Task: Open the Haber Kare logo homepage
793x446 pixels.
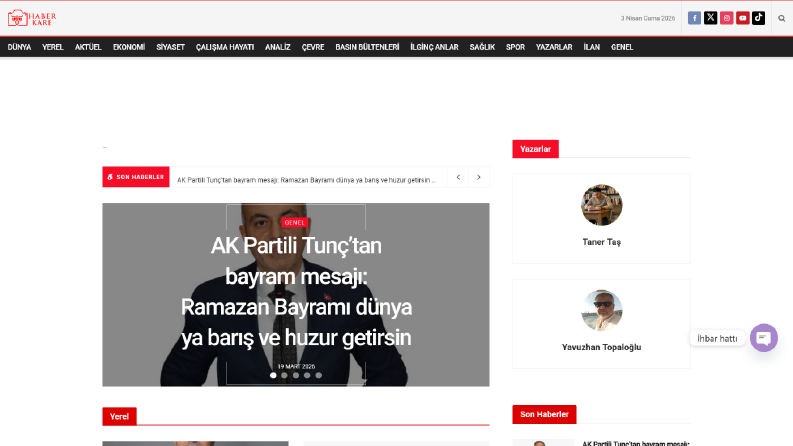Action: tap(32, 18)
